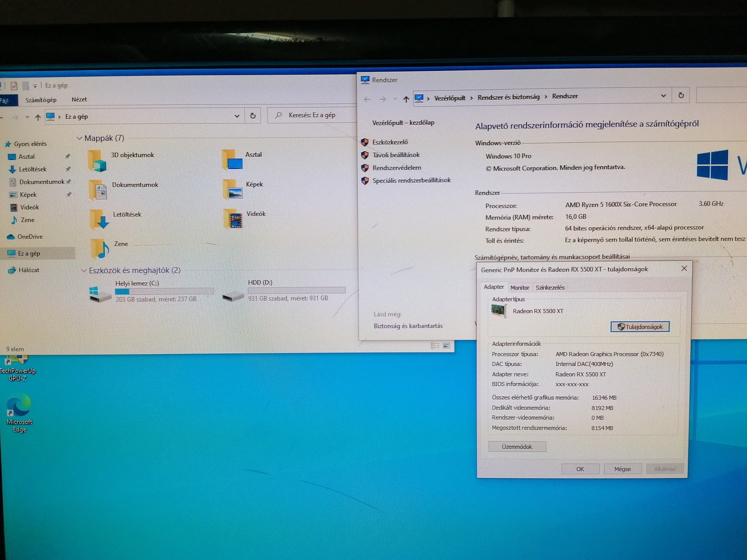Click the Üzemmódok button
747x560 pixels.
click(517, 447)
